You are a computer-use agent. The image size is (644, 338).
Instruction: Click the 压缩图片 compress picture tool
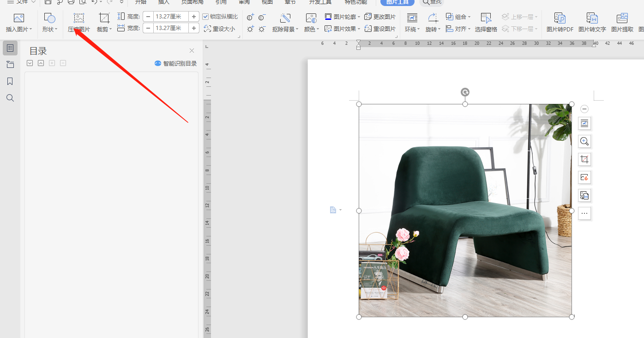click(x=79, y=23)
